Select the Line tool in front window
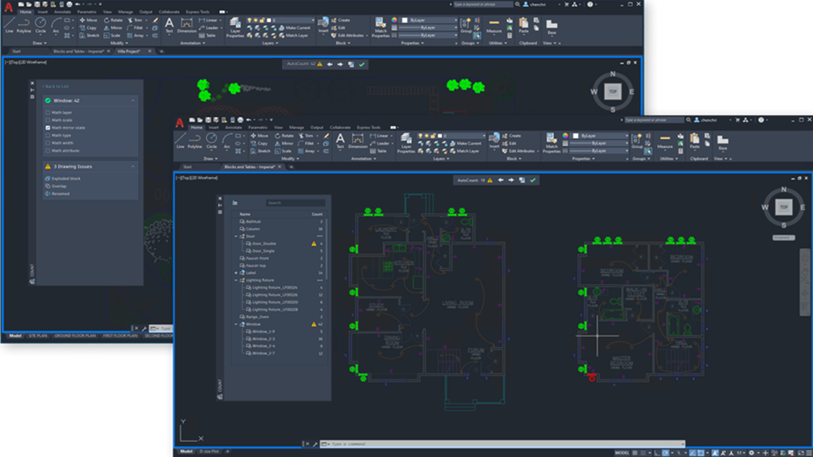The width and height of the screenshot is (813, 457). (x=180, y=141)
